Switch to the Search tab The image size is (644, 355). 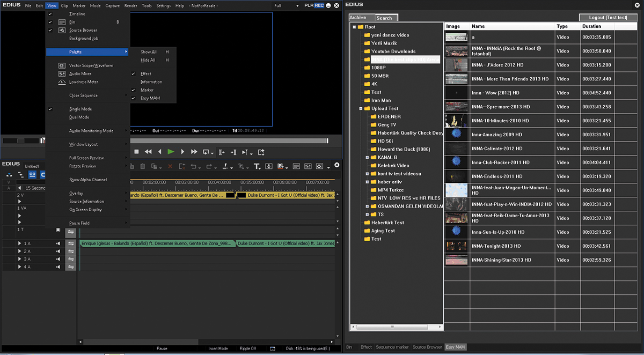pyautogui.click(x=384, y=18)
